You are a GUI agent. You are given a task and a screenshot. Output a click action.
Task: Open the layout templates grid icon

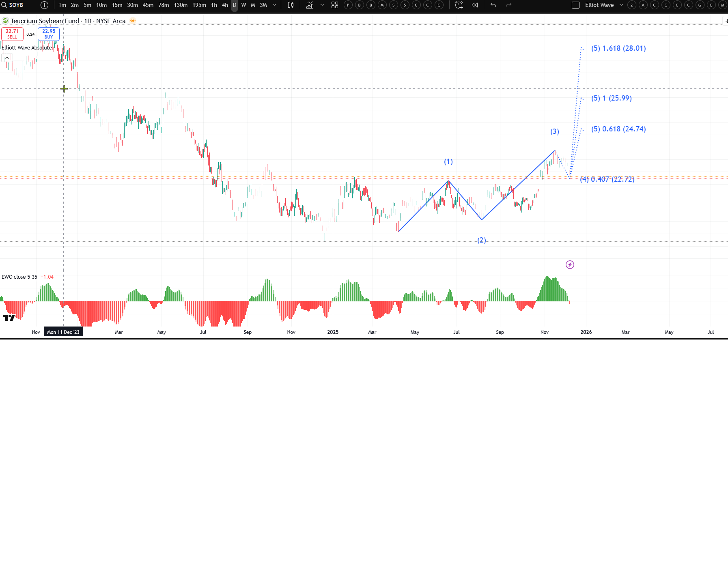[x=335, y=5]
